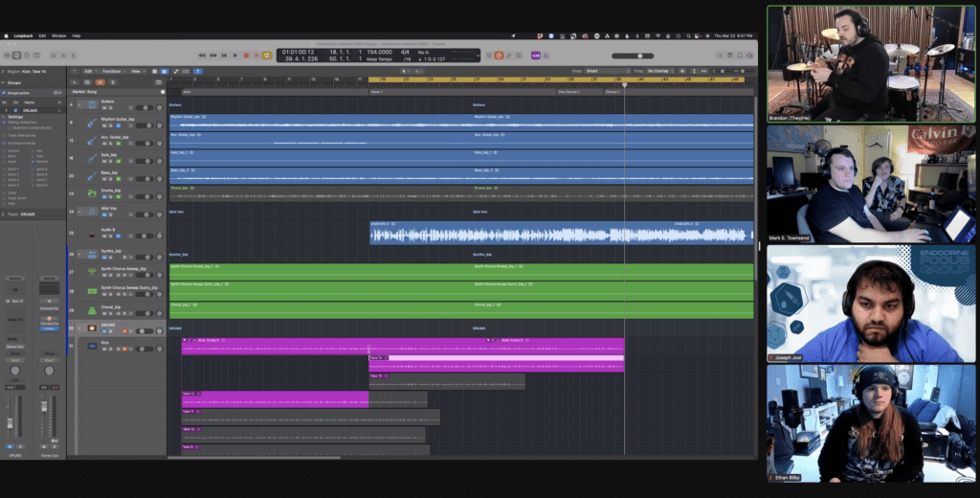Open the Window menu in menu bar
Viewport: 980px width, 498px height.
pyautogui.click(x=58, y=34)
